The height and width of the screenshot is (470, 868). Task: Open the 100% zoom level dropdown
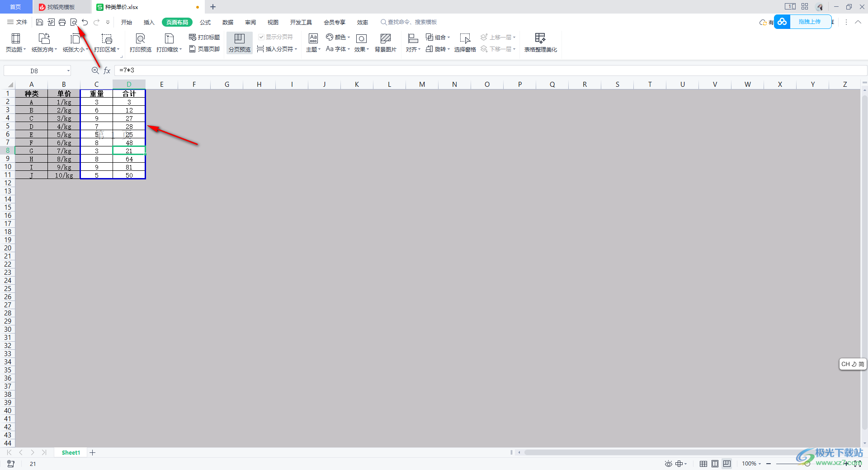point(751,464)
